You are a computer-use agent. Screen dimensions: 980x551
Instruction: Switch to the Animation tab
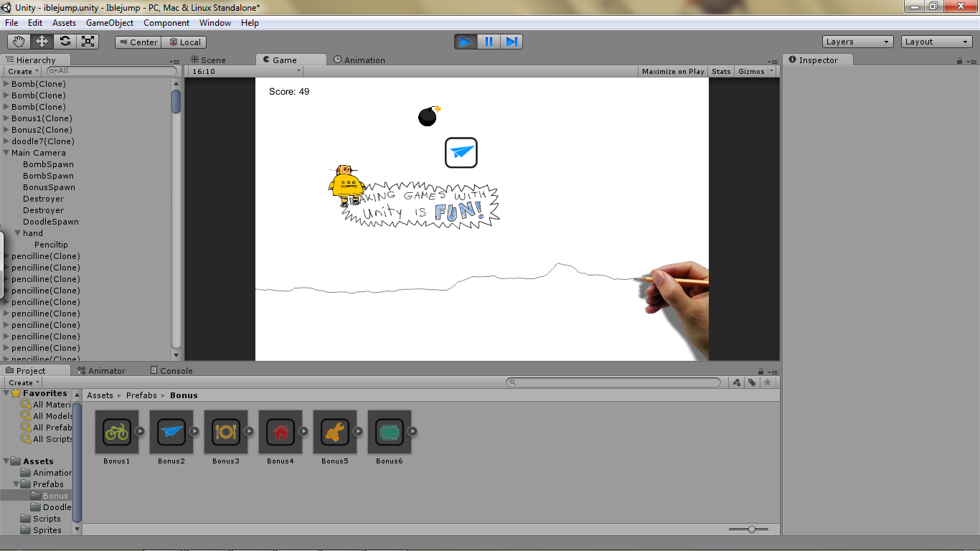359,60
